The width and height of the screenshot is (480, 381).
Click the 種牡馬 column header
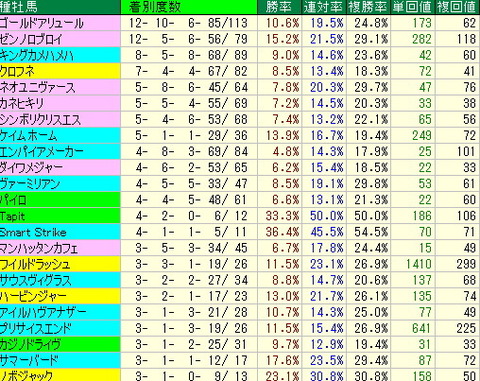click(x=60, y=7)
